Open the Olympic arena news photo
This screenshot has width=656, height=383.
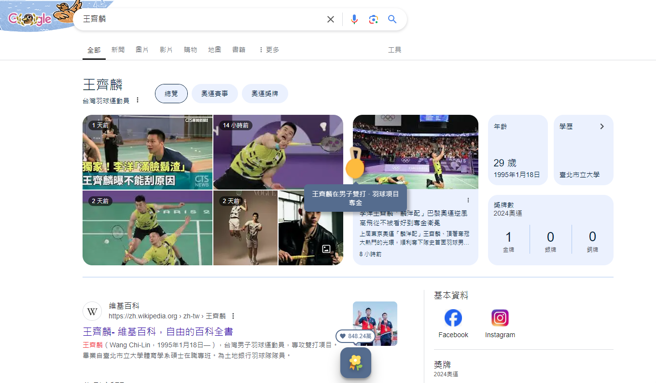(x=415, y=152)
